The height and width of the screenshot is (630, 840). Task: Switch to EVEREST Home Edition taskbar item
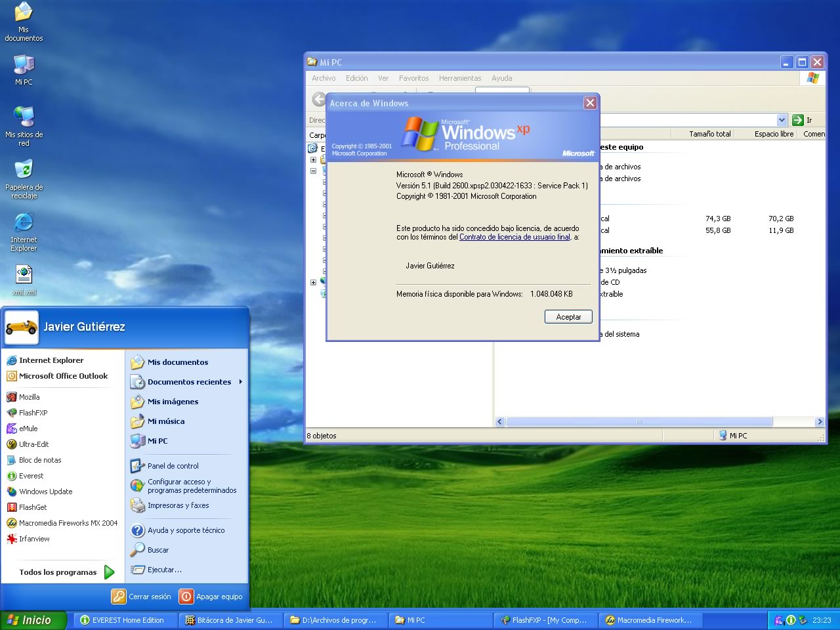(124, 620)
